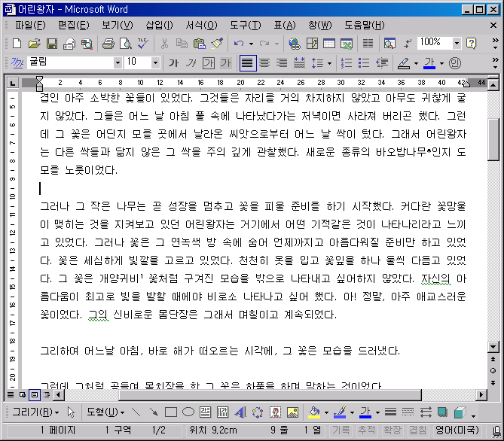This screenshot has width=504, height=441.
Task: Open font color dropdown arrow on formatting toolbar
Action: 441,63
